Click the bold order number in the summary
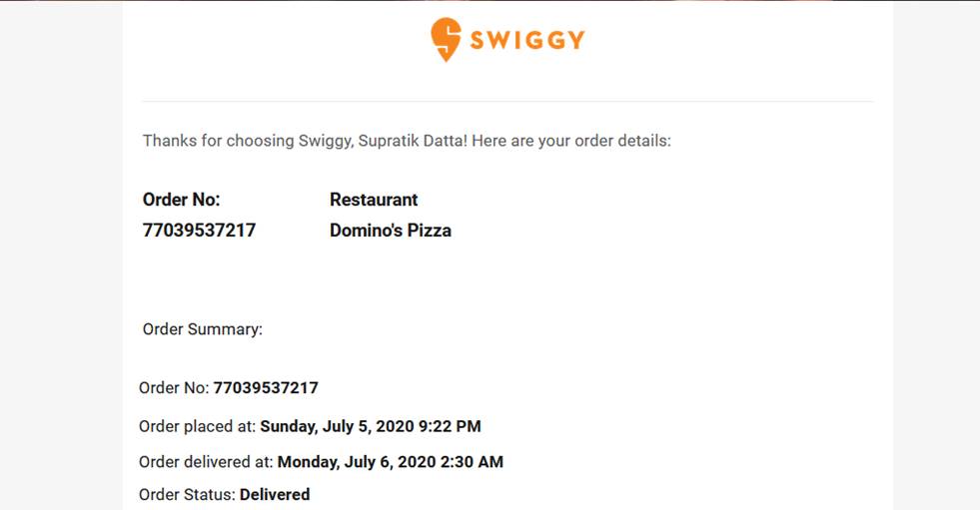 coord(266,387)
